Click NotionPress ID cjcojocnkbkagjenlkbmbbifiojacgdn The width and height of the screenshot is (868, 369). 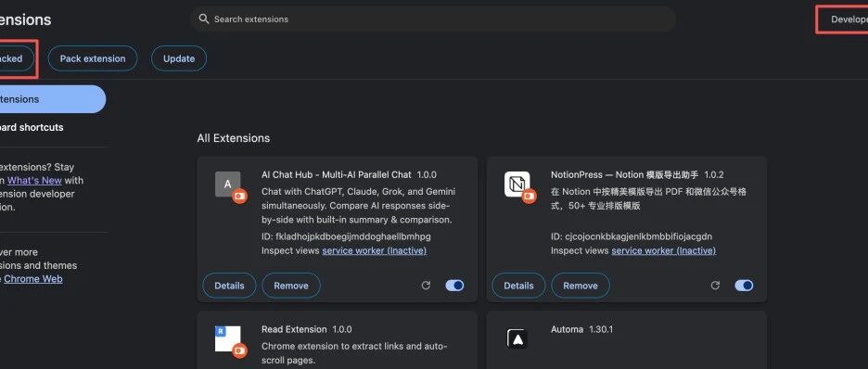632,236
